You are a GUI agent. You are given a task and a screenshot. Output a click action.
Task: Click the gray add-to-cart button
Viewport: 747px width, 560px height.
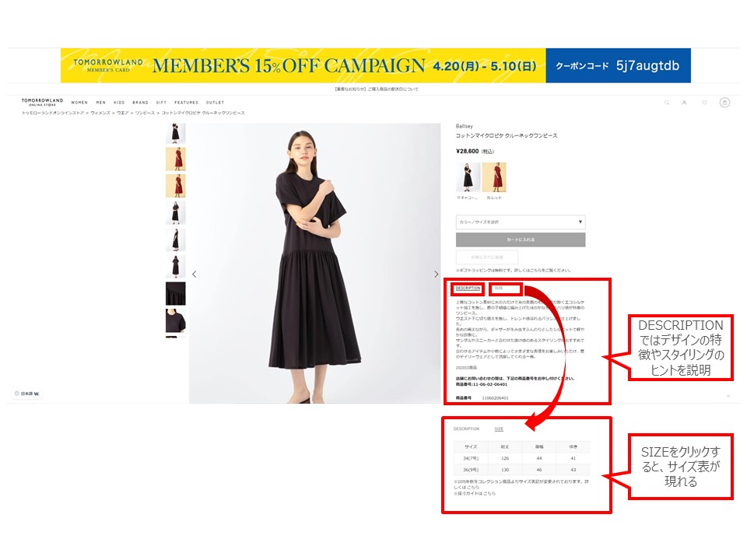click(x=521, y=240)
